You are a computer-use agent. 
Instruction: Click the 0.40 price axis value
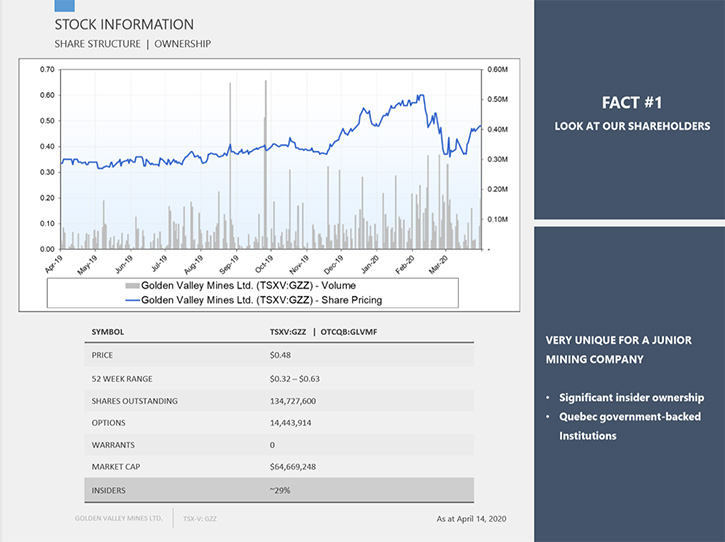(x=47, y=147)
